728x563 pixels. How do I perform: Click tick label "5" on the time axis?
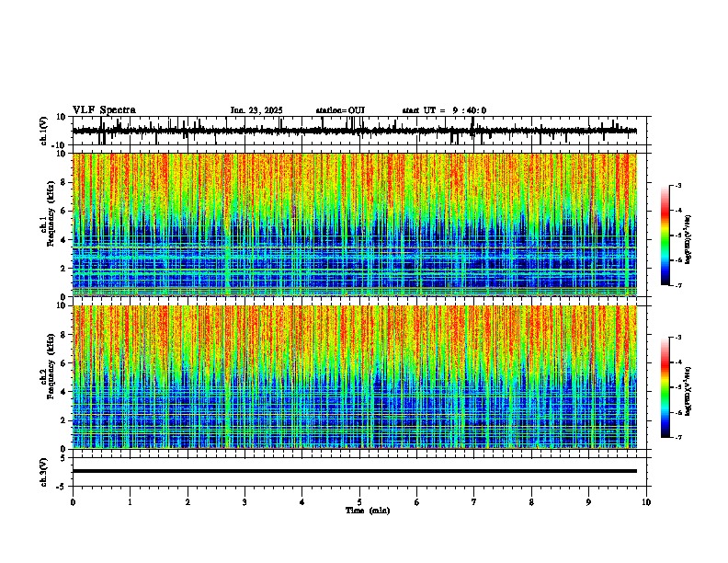point(359,502)
